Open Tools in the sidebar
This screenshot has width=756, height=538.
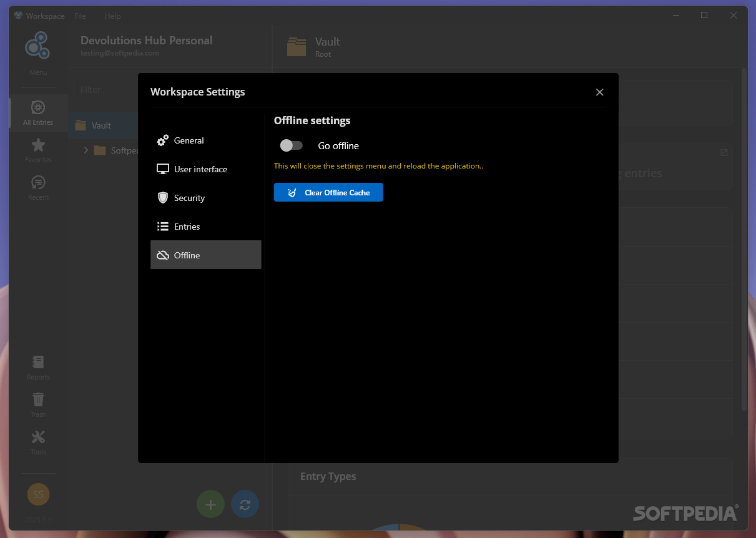click(x=38, y=443)
